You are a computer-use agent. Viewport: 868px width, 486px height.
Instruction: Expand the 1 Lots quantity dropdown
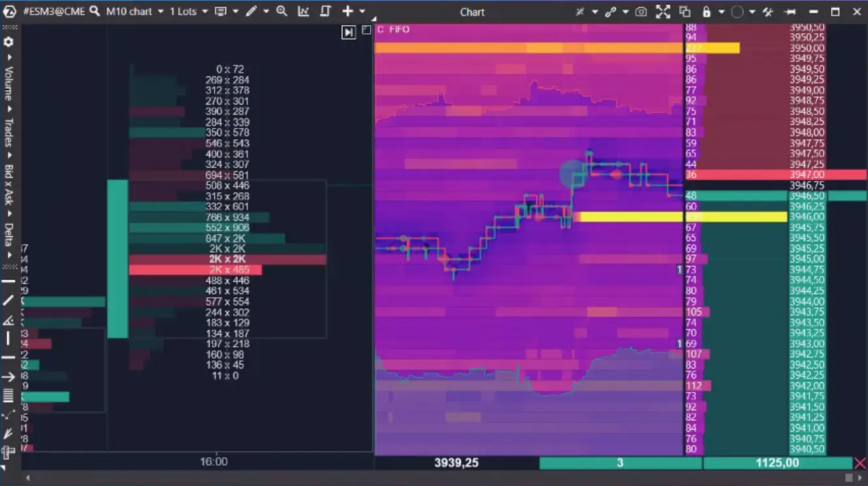coord(205,12)
